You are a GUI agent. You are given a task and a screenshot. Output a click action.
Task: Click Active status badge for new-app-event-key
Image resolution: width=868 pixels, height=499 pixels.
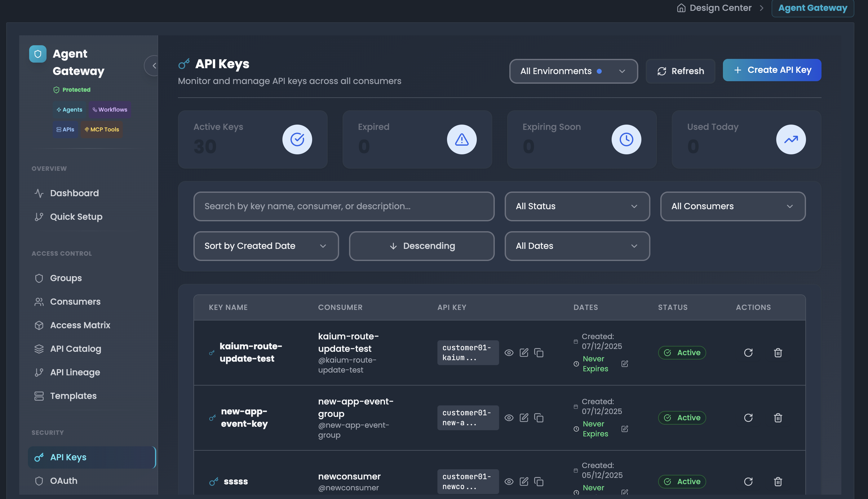pyautogui.click(x=682, y=418)
